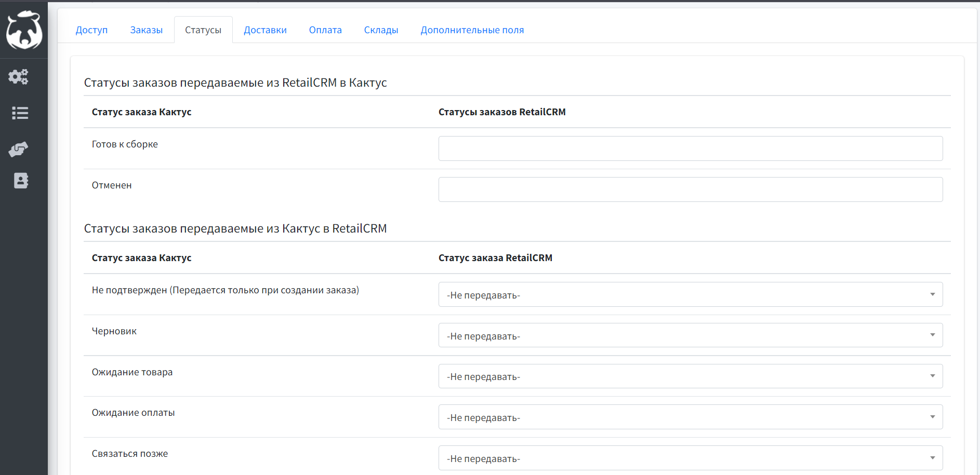980x475 pixels.
Task: Open the handshake sidebar icon
Action: click(19, 150)
